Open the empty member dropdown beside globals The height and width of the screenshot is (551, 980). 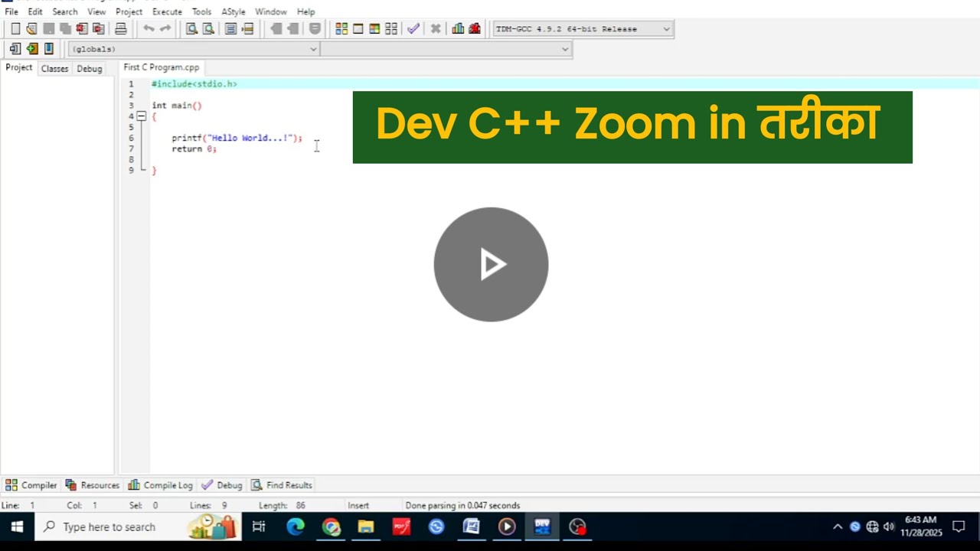click(446, 49)
